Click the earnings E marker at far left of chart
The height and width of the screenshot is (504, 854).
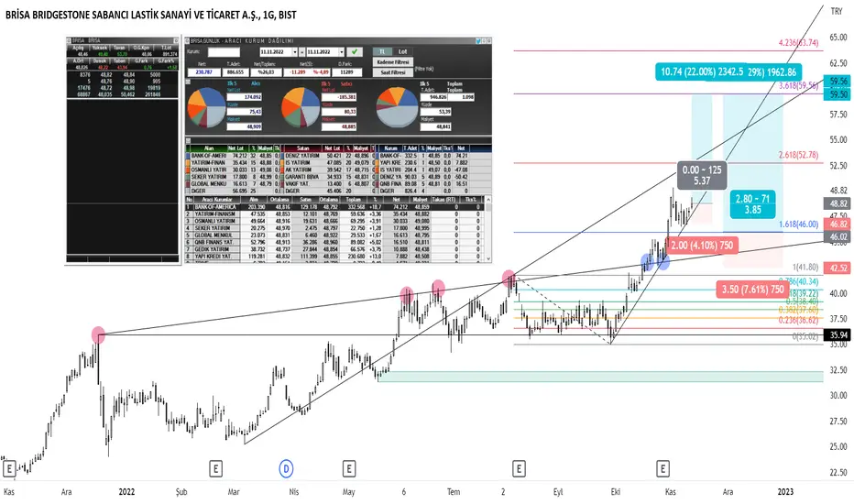tap(8, 468)
